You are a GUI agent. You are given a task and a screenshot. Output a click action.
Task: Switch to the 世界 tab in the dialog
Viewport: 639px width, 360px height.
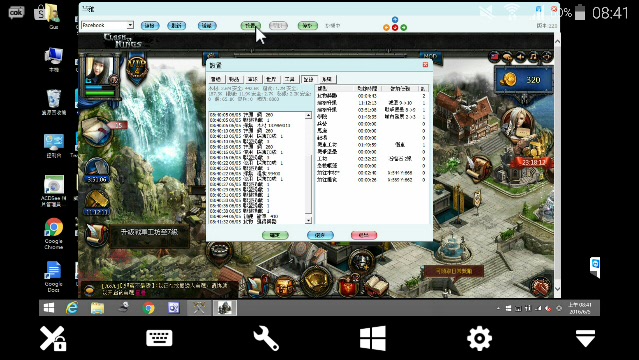(x=271, y=79)
